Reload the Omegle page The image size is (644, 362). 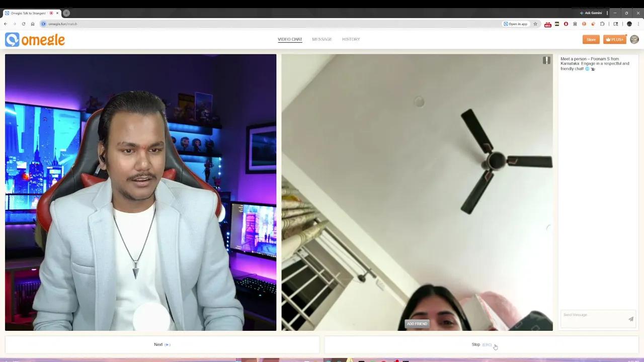23,24
